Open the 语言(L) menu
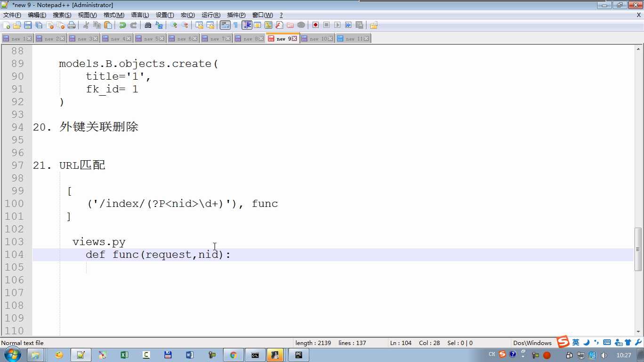 tap(140, 15)
